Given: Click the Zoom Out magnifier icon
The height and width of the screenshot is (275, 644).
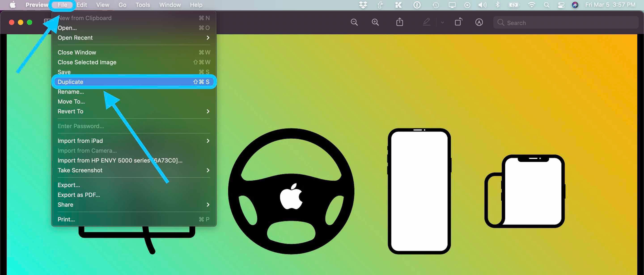Looking at the screenshot, I should [354, 23].
